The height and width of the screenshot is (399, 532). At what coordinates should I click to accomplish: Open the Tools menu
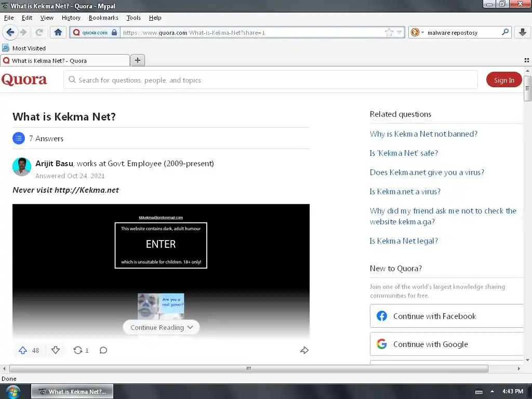click(x=134, y=18)
